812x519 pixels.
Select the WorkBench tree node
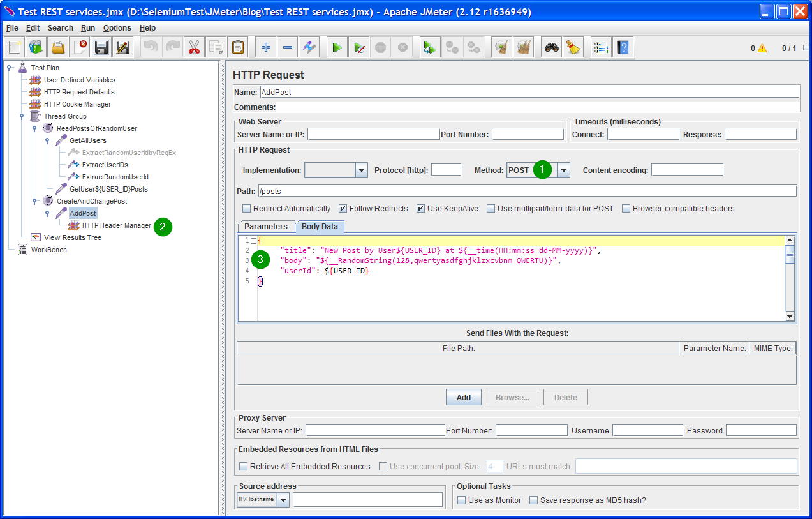[49, 250]
